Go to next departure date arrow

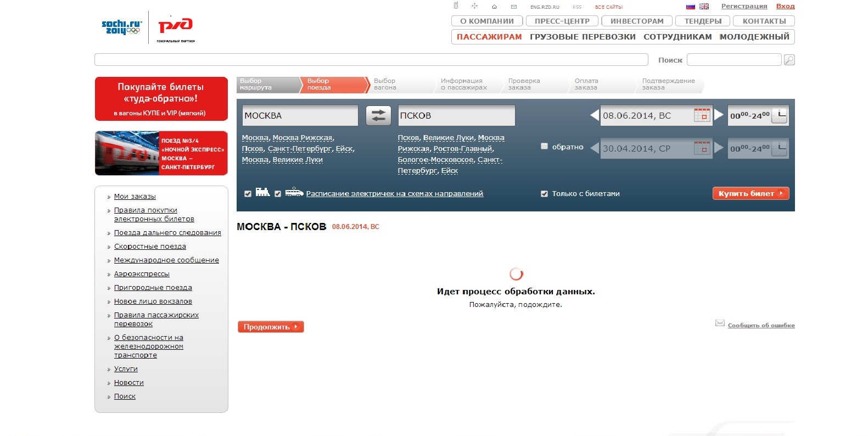719,115
